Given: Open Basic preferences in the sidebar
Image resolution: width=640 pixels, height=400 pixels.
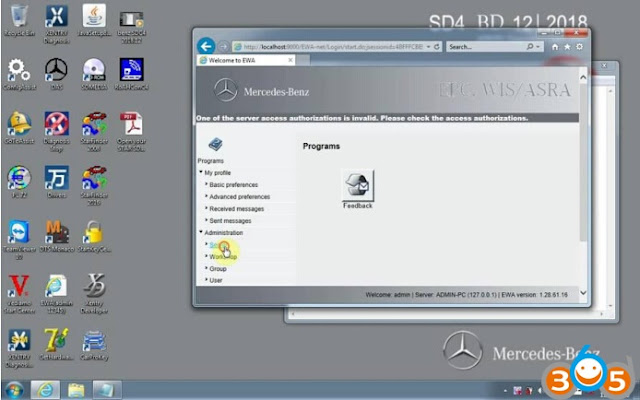Looking at the screenshot, I should 233,184.
